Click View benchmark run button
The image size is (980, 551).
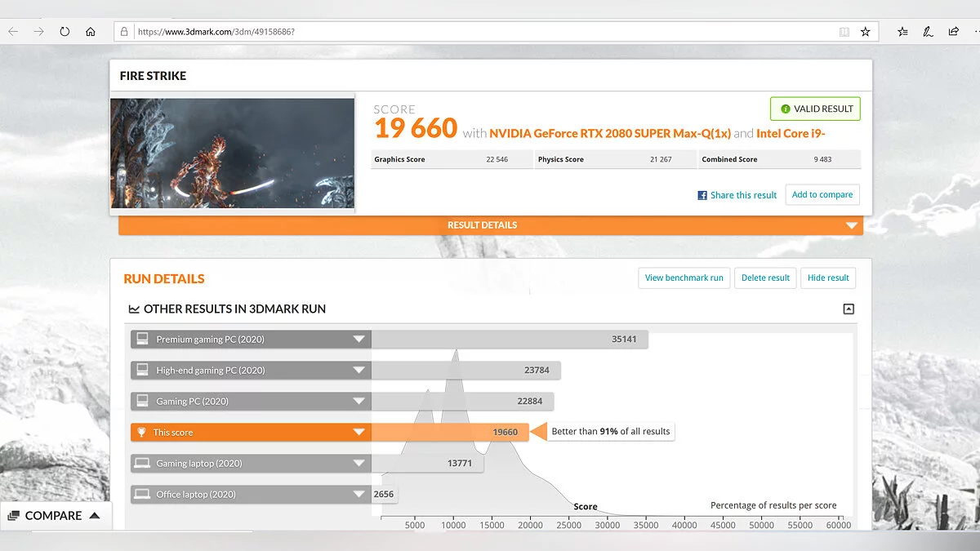click(x=684, y=278)
